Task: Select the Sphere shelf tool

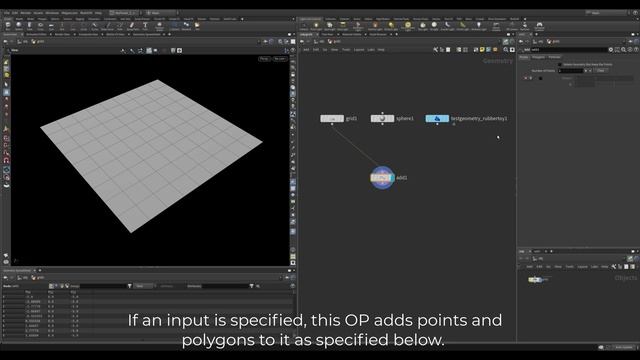Action: [19, 26]
